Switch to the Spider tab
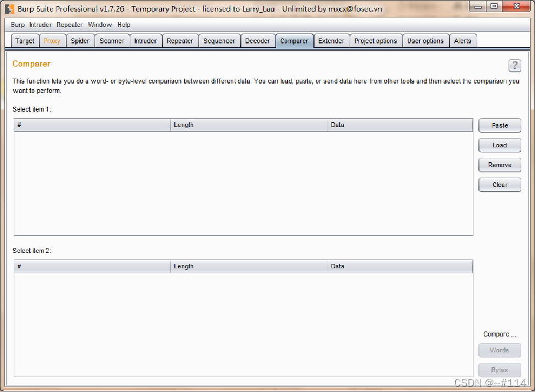Viewport: 535px width, 392px height. point(80,41)
